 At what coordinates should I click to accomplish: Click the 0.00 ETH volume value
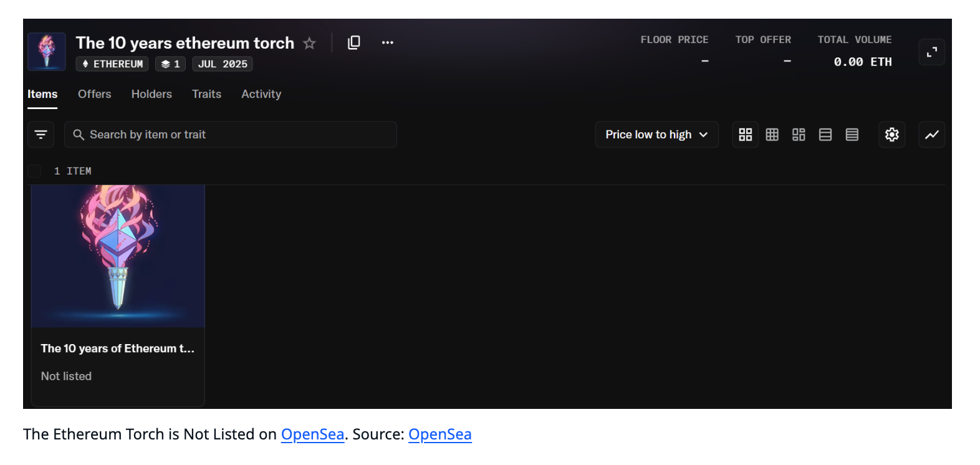pyautogui.click(x=863, y=62)
